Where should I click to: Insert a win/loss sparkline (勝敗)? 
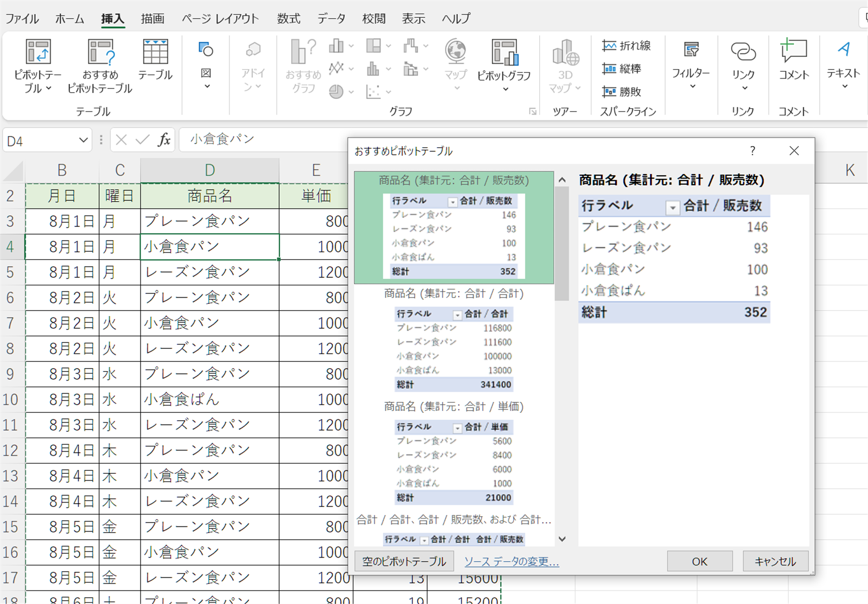pos(622,92)
